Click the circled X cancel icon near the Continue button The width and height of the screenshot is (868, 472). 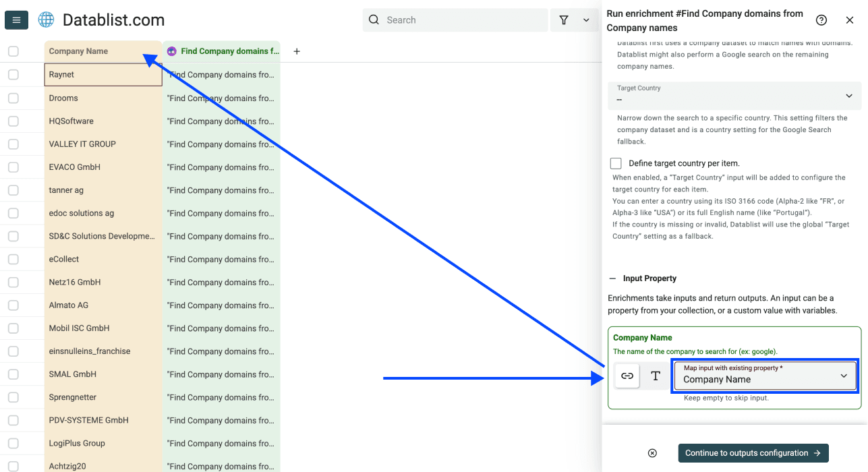652,452
